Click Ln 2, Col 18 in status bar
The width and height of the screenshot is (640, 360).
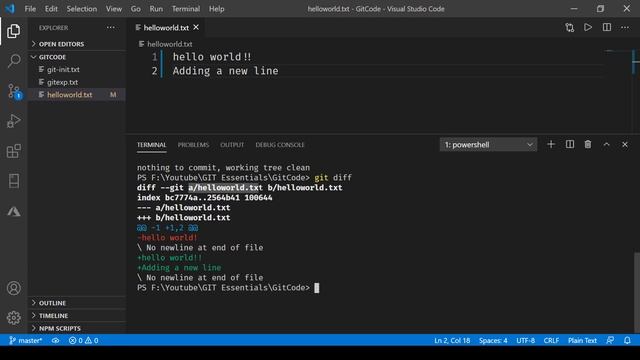tap(452, 340)
